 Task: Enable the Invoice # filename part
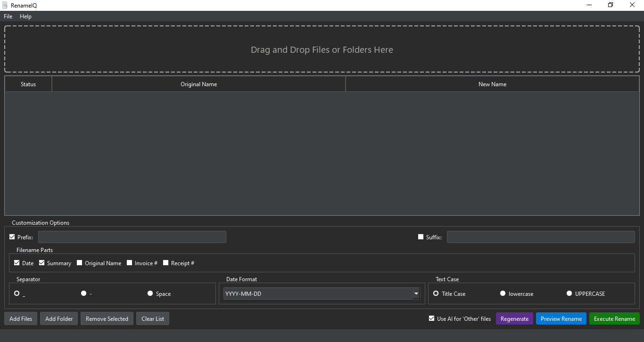[x=130, y=263]
